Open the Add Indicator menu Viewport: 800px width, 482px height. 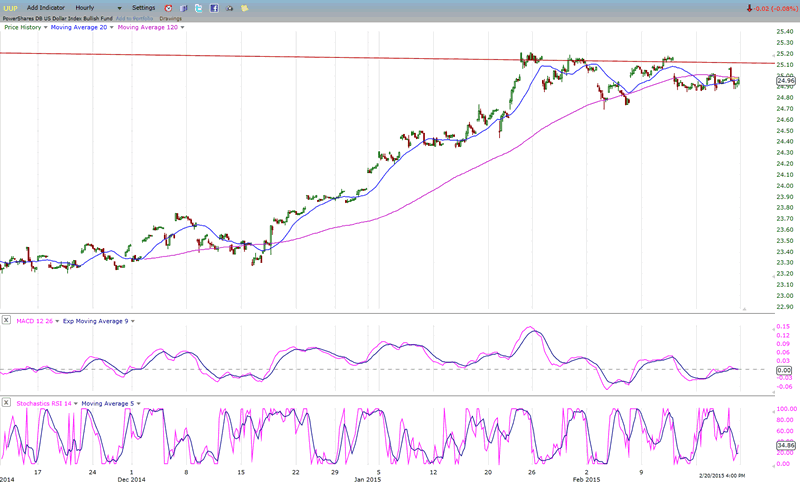click(46, 8)
